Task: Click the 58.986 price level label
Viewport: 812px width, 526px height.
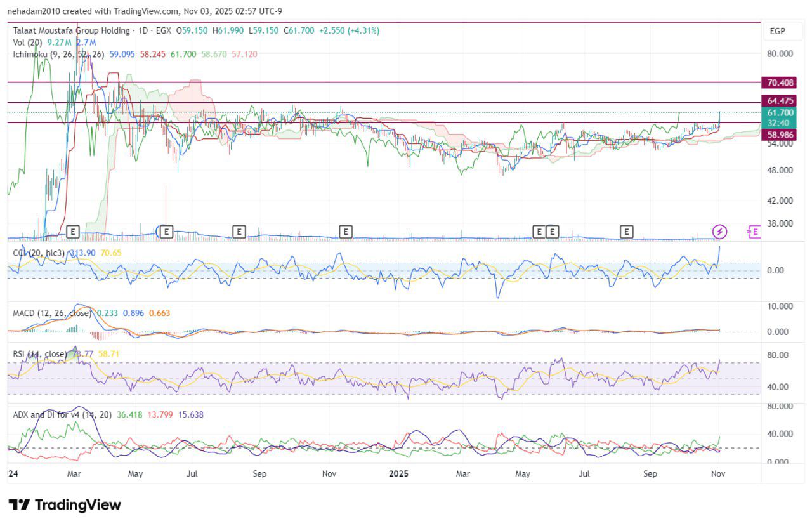Action: 780,135
